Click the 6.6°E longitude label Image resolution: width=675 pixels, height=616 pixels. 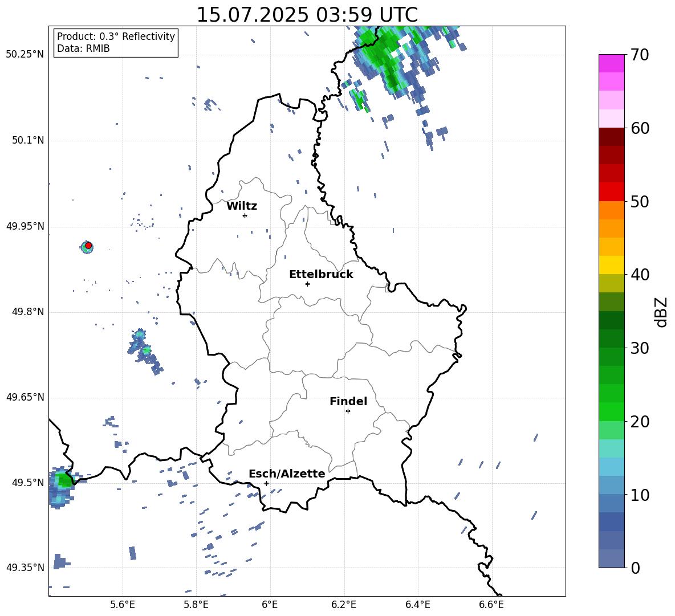pyautogui.click(x=491, y=605)
